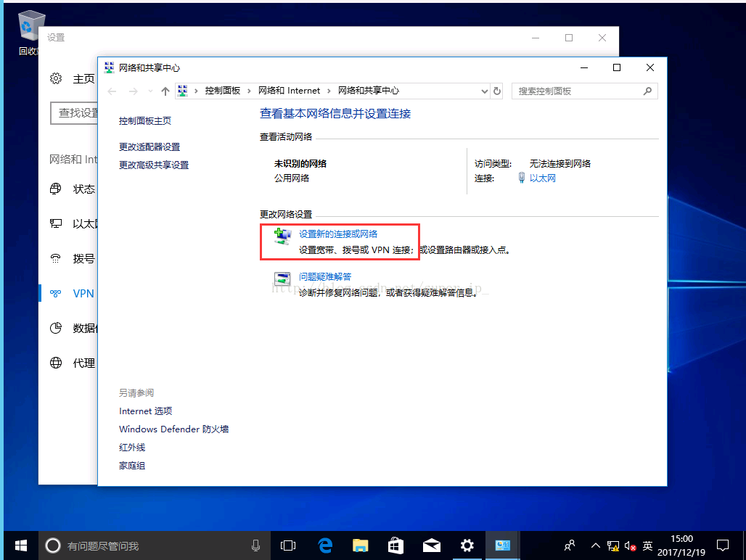Click the Ethernet monitor icon in Settings sidebar

coord(56,223)
